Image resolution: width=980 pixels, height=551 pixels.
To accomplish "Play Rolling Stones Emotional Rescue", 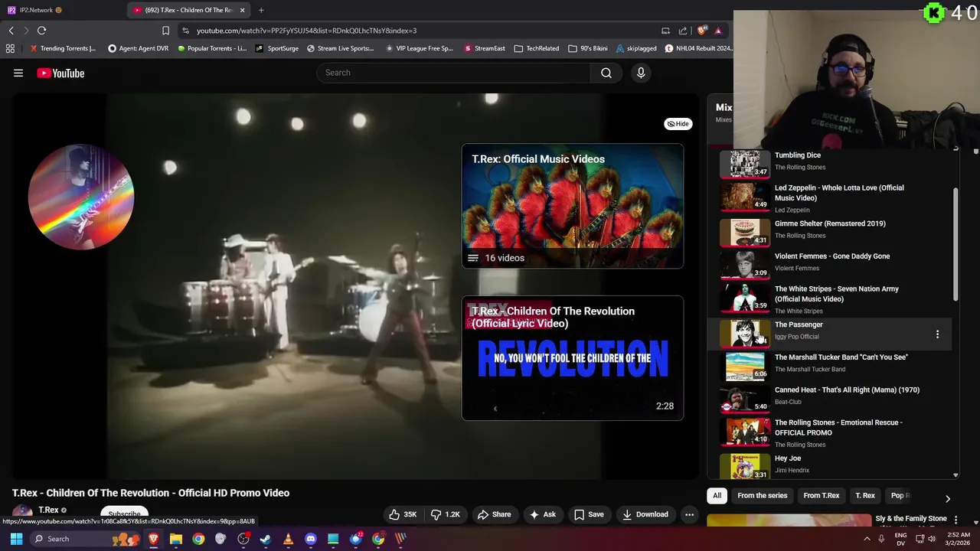I will coord(831,432).
